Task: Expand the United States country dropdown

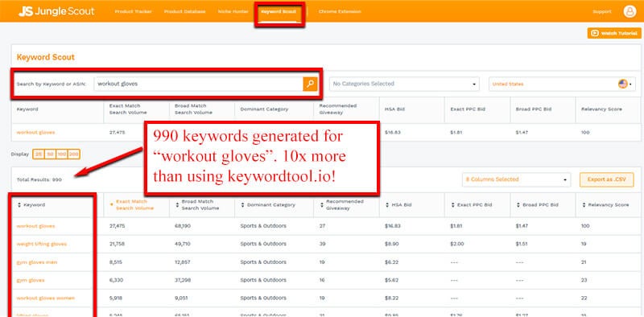Action: (x=562, y=84)
